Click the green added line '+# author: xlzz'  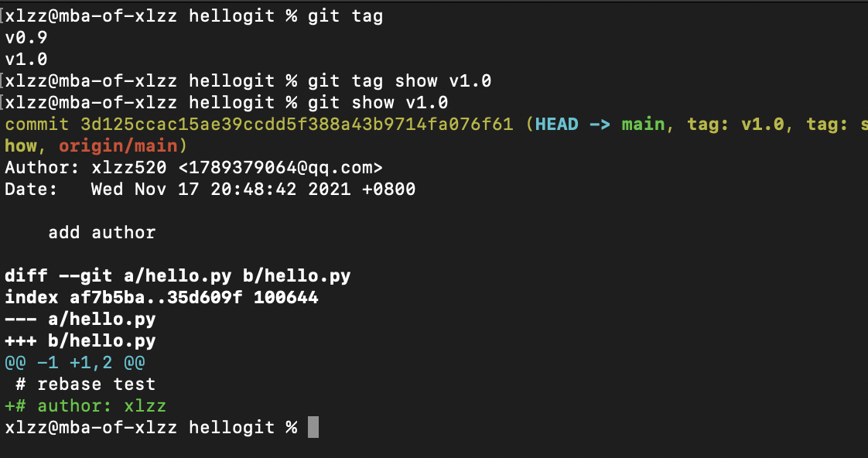[x=86, y=406]
